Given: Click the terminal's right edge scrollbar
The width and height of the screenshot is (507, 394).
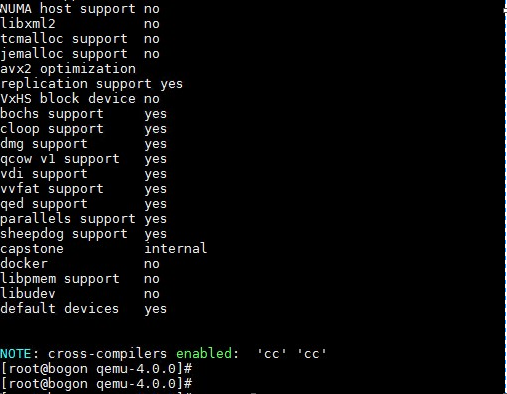Looking at the screenshot, I should click(505, 197).
